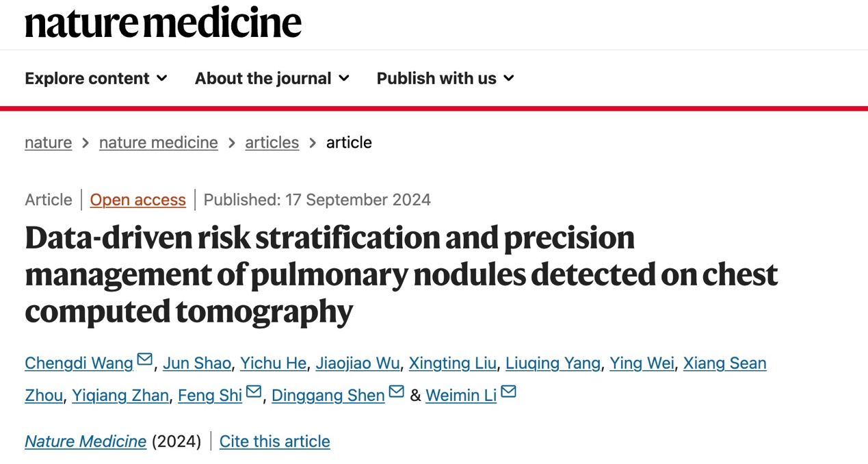Open author Jun Shao's profile
The image size is (868, 464).
(x=196, y=363)
